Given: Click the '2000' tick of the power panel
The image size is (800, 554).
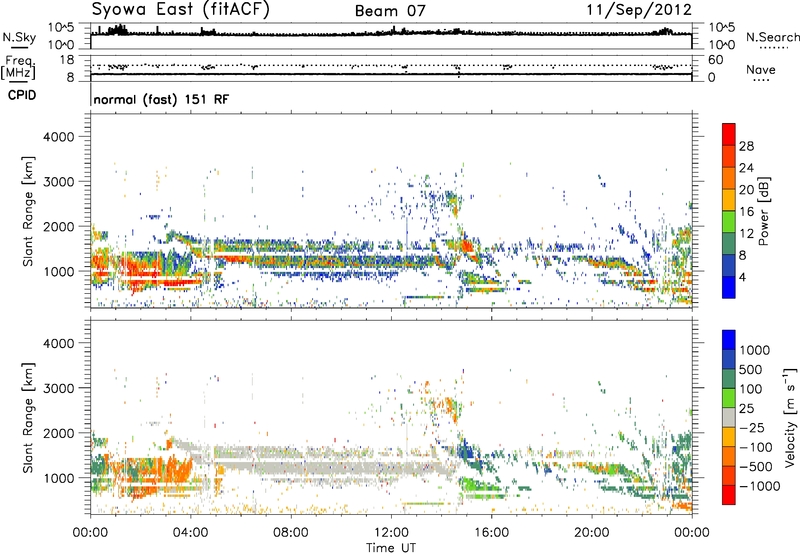Looking at the screenshot, I should [58, 226].
